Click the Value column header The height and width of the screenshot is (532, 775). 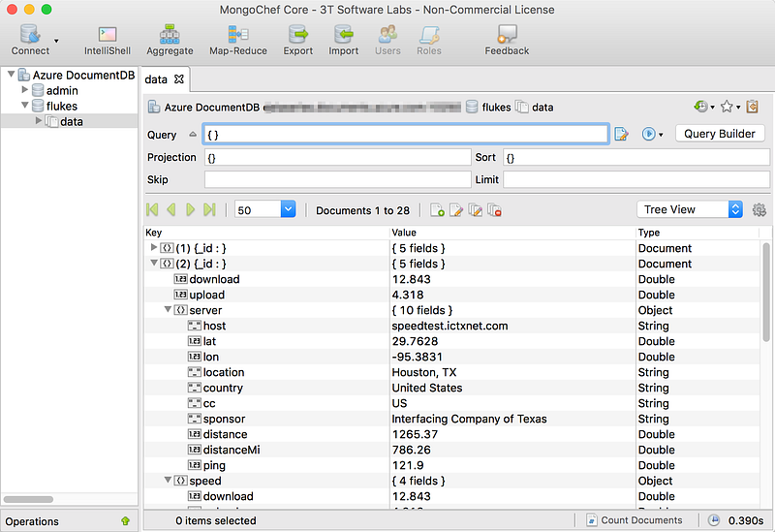(512, 233)
